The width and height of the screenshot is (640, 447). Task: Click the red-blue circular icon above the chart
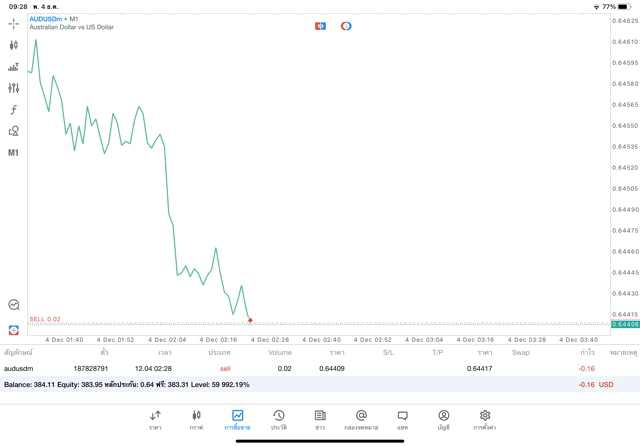[346, 26]
